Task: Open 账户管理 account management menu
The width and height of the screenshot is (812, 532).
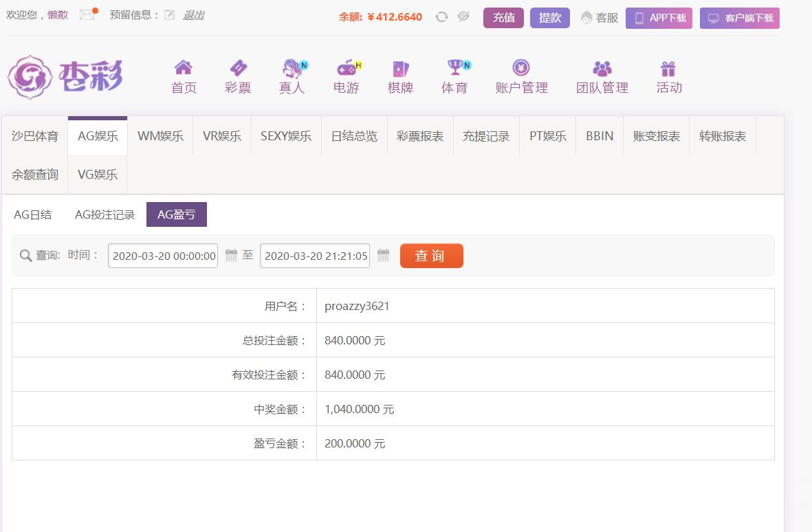Action: click(521, 76)
